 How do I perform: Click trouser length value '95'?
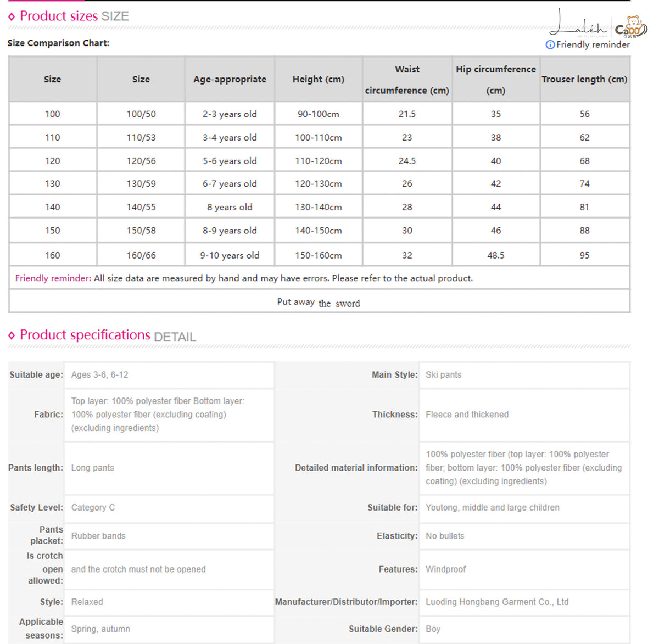(584, 255)
